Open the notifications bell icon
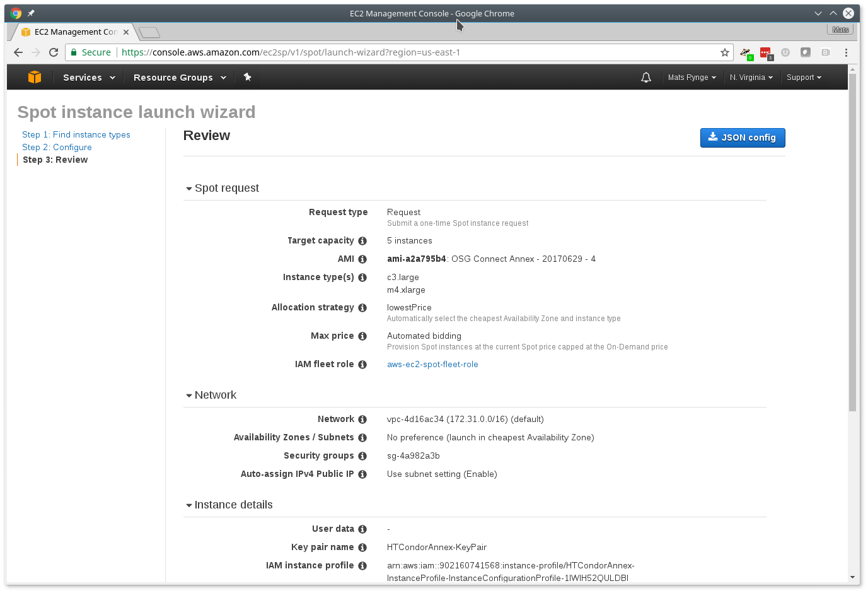Screen dimensions: 868x593 (646, 78)
